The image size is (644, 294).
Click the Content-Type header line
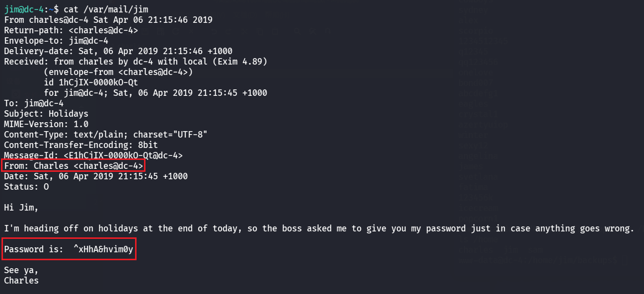pos(106,135)
